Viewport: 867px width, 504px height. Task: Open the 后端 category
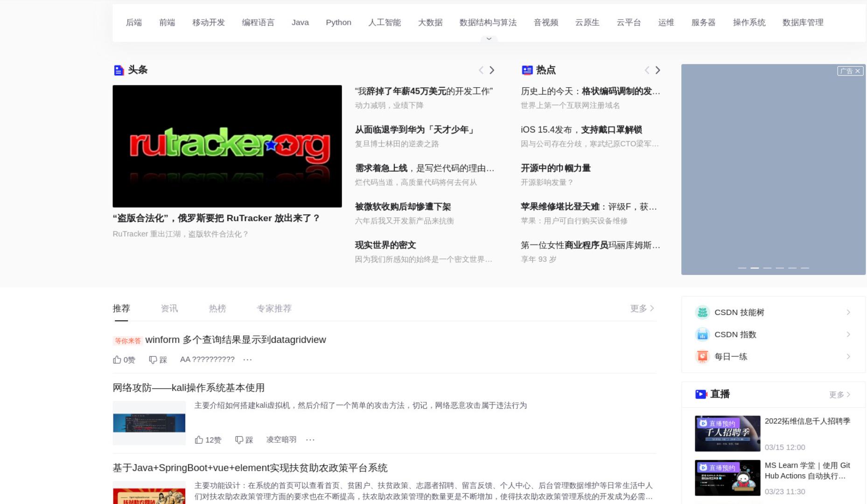[x=134, y=22]
